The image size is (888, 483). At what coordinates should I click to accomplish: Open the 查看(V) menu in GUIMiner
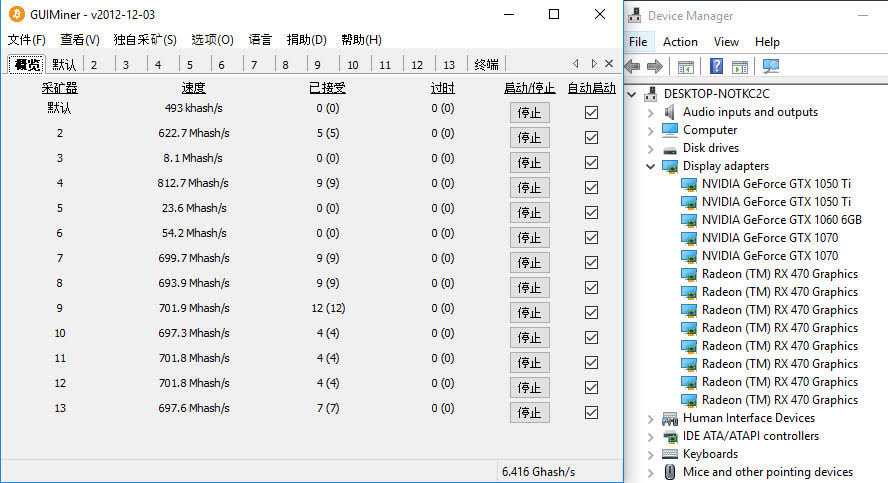pyautogui.click(x=80, y=40)
